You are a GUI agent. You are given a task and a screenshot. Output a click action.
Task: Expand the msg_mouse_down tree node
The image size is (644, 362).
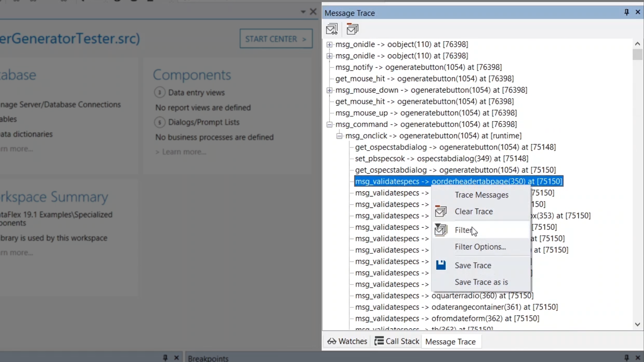[329, 90]
